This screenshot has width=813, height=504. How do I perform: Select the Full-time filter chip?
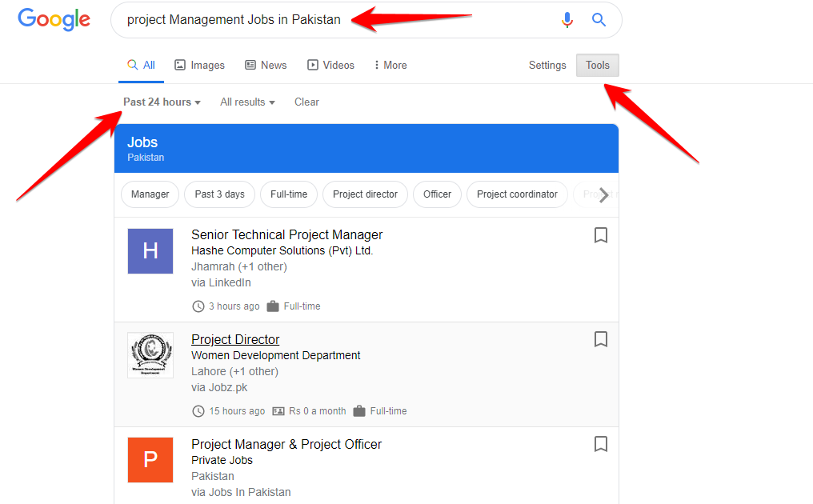tap(289, 194)
